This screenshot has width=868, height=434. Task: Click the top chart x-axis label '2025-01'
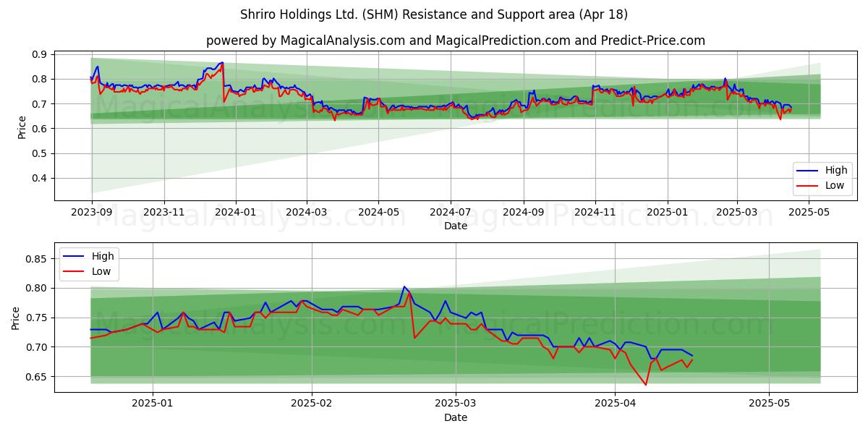point(668,213)
